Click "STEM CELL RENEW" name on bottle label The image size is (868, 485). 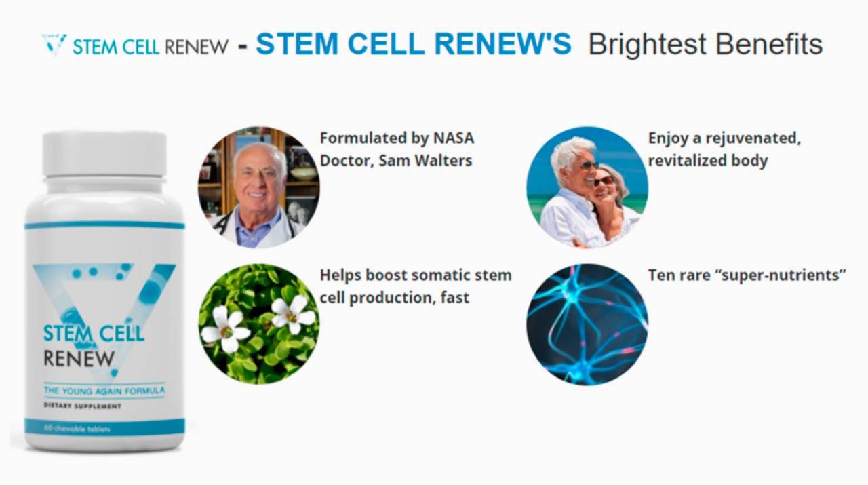pyautogui.click(x=94, y=345)
